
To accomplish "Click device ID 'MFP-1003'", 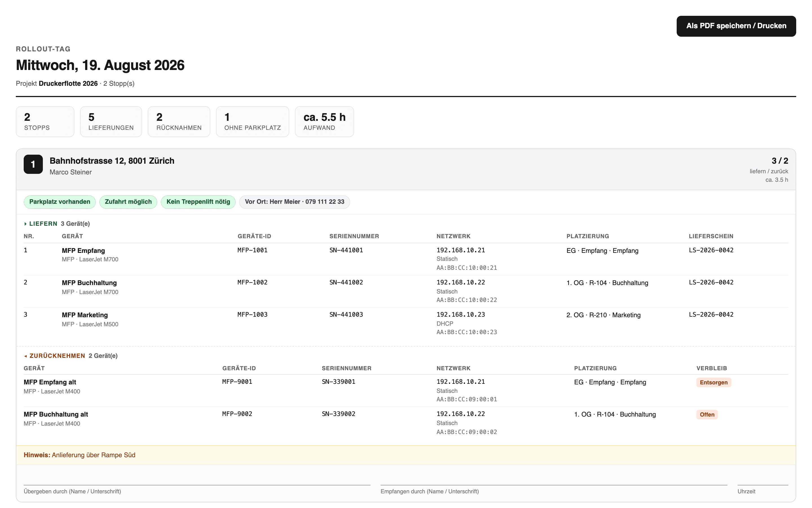I will click(252, 315).
